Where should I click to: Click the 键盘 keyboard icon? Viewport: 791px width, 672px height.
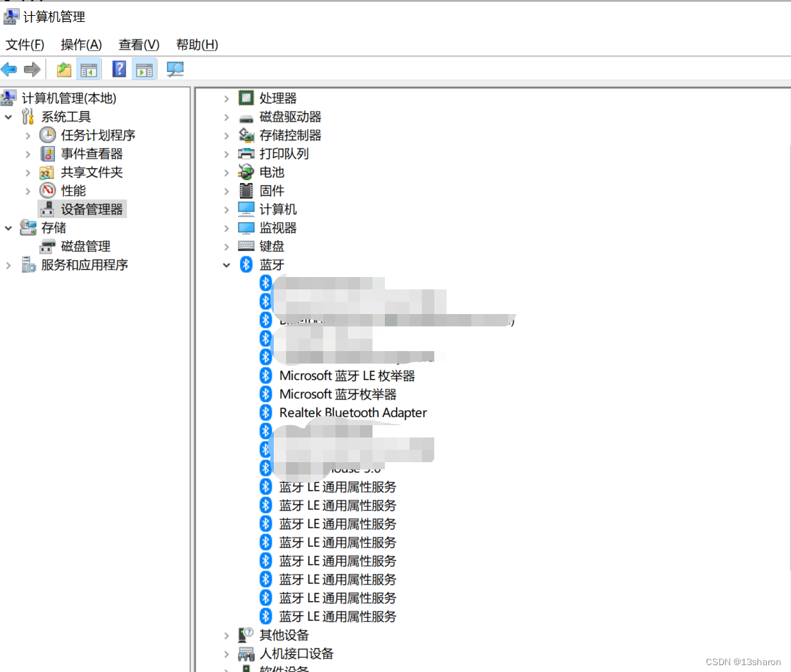[246, 246]
